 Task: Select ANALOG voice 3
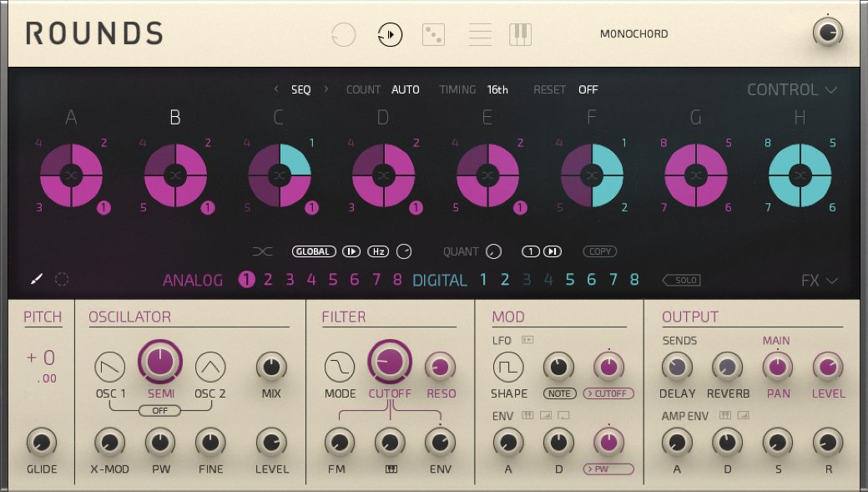[x=290, y=280]
